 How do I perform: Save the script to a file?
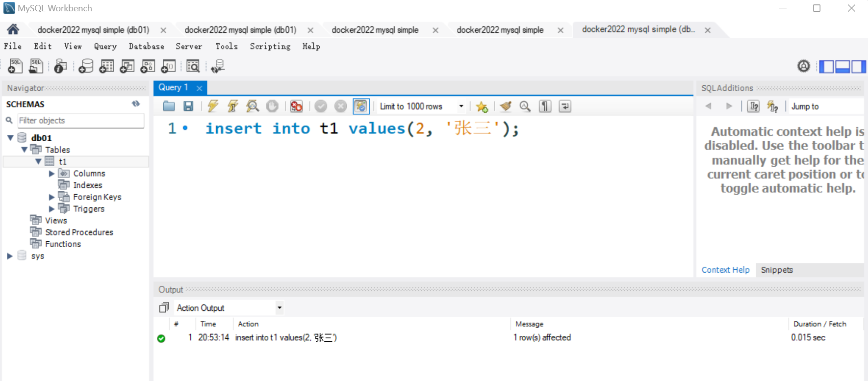(x=188, y=106)
